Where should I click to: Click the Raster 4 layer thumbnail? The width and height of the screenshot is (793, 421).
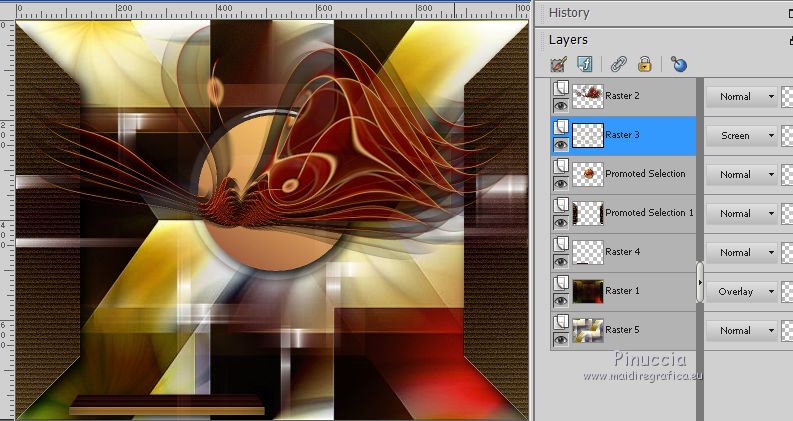point(588,252)
